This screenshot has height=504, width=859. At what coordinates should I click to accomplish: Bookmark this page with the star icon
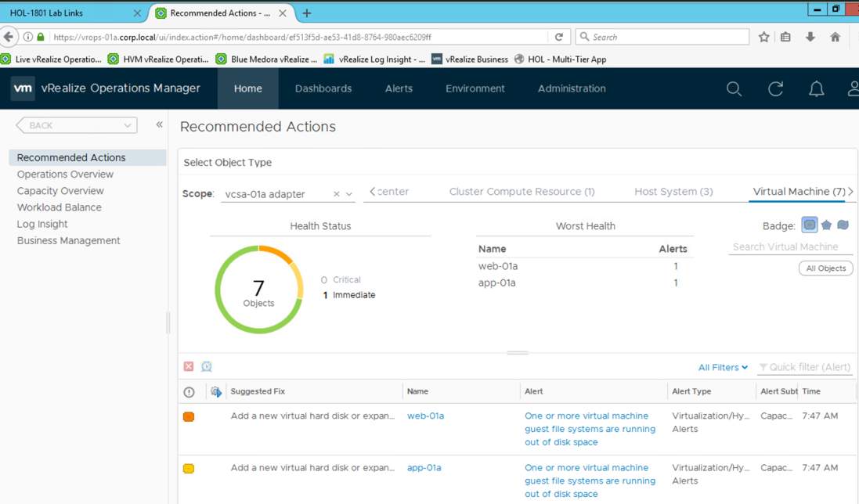(x=763, y=37)
